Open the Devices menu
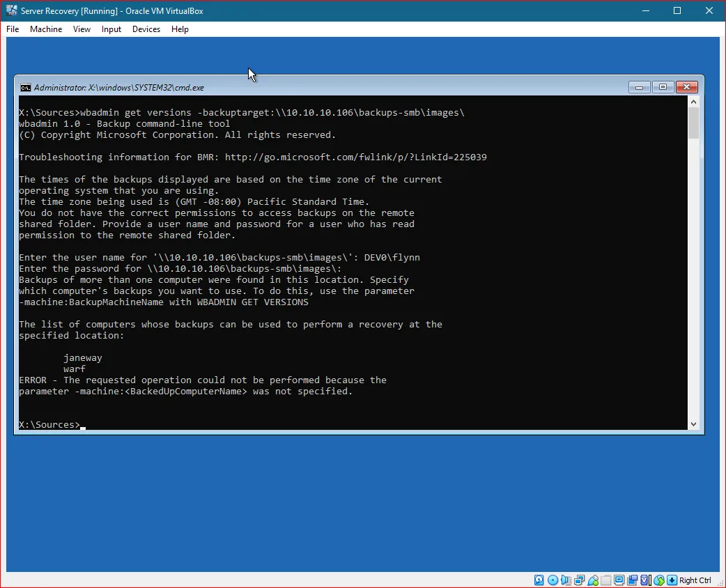Image resolution: width=726 pixels, height=588 pixels. pyautogui.click(x=146, y=29)
